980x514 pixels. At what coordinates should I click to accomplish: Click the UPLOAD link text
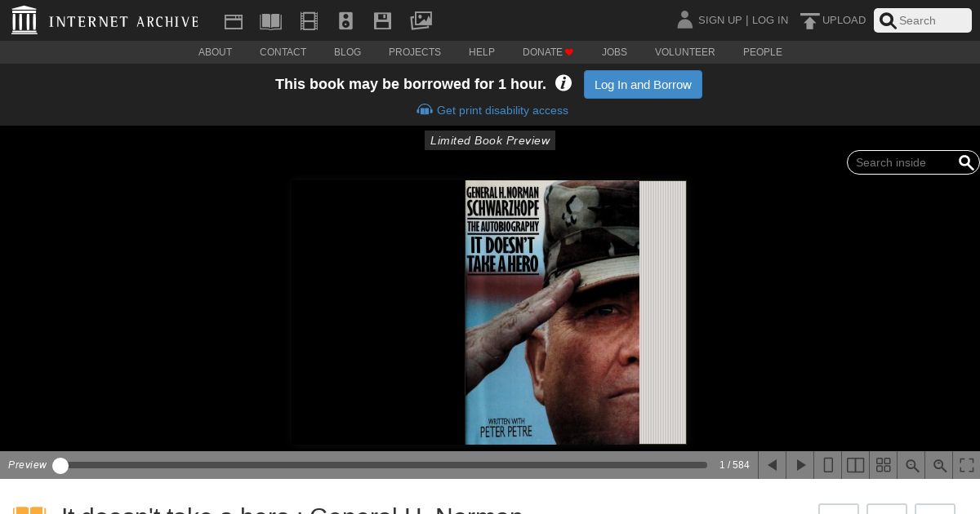tap(844, 20)
